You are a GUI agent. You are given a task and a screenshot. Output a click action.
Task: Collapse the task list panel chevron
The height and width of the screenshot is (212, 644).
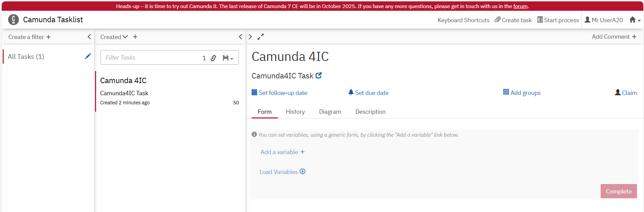241,37
